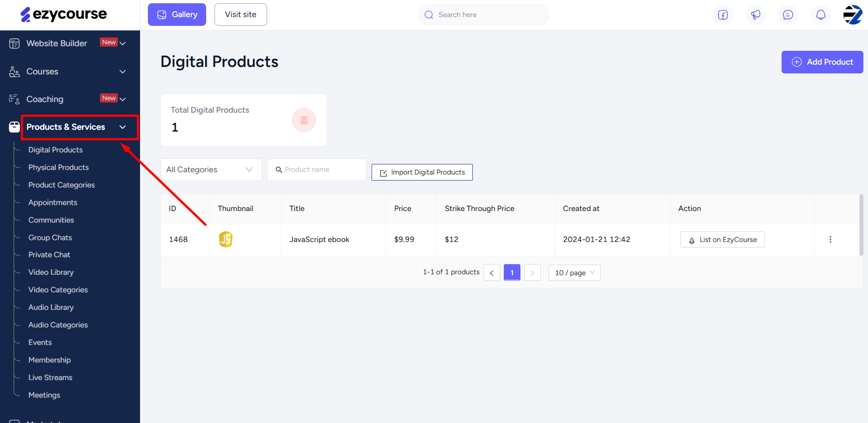This screenshot has height=423, width=868.
Task: Click the Website Builder label
Action: coord(57,43)
